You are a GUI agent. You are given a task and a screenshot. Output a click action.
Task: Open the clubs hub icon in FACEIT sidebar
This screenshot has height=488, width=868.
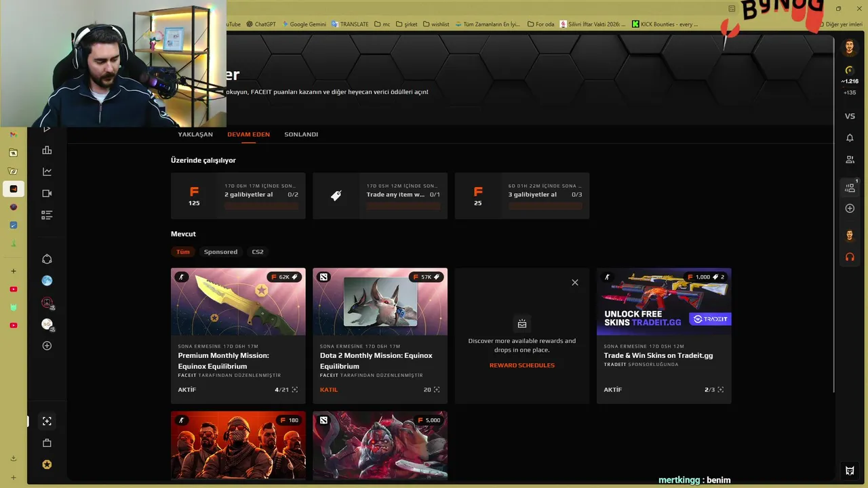[x=47, y=259]
